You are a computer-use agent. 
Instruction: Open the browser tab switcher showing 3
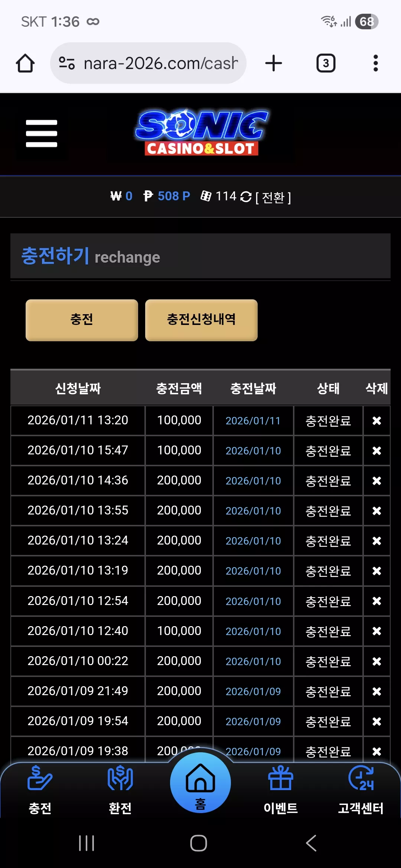[x=326, y=63]
